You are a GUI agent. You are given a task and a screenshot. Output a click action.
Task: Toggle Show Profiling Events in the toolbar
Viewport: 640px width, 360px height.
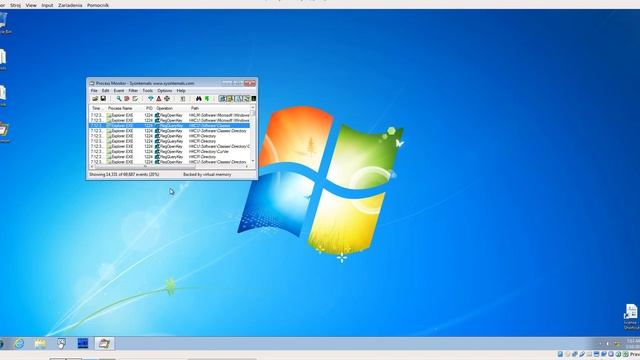tap(253, 98)
